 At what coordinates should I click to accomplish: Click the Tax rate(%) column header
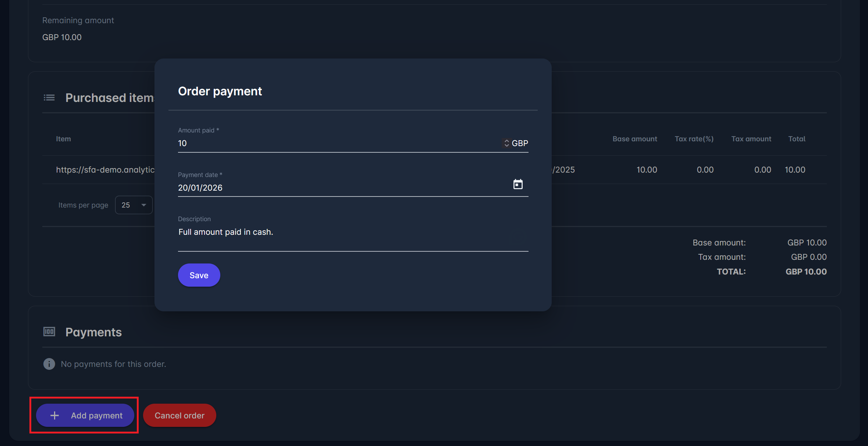[694, 139]
